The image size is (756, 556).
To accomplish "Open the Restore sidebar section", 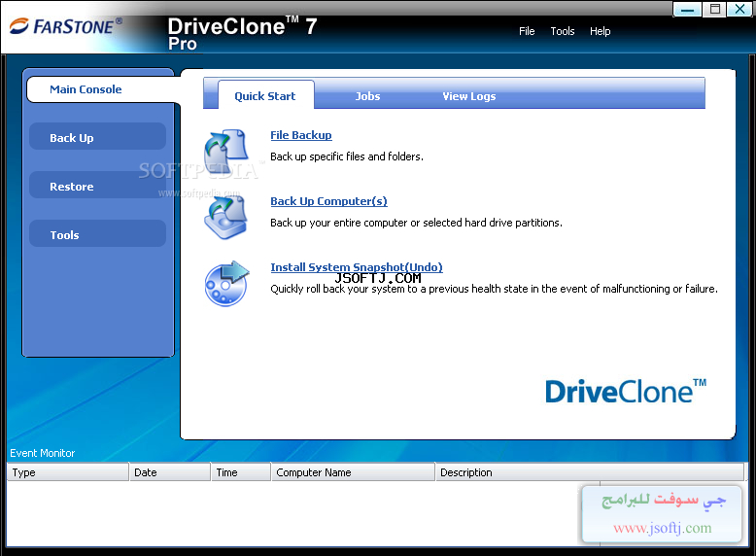I will (x=98, y=186).
